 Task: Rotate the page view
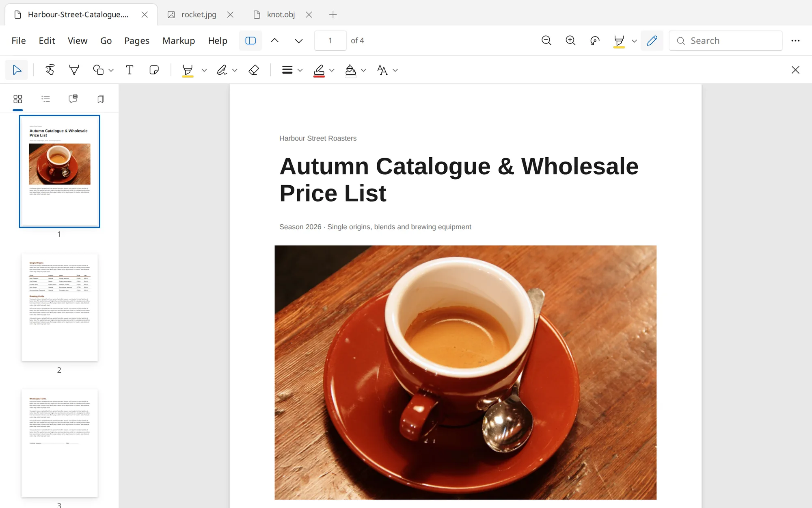point(595,41)
